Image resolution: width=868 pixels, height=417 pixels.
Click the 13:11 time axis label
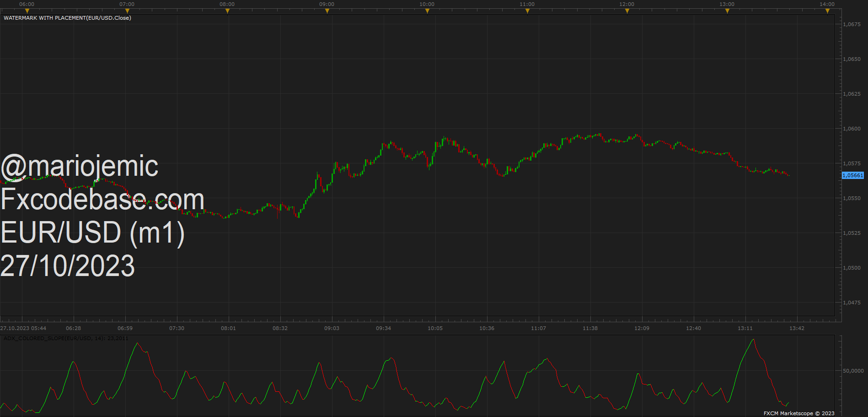tap(745, 328)
